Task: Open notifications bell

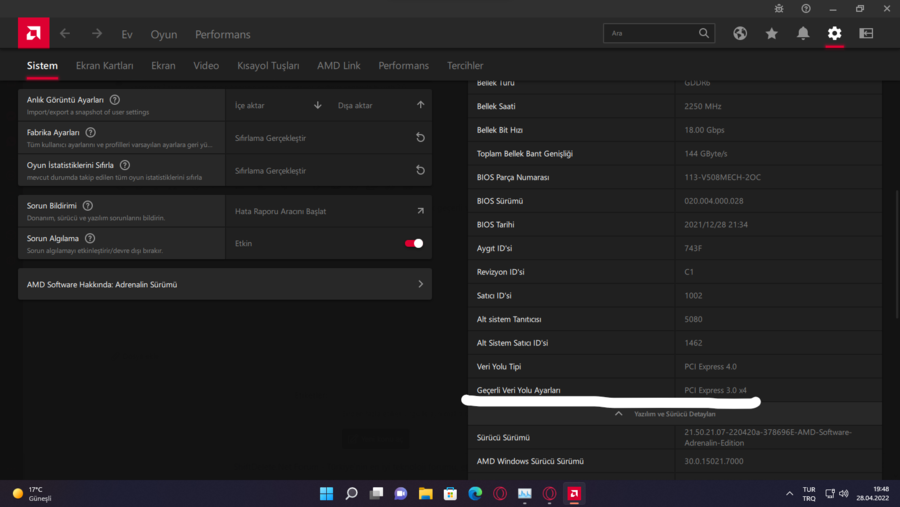Action: pos(803,33)
